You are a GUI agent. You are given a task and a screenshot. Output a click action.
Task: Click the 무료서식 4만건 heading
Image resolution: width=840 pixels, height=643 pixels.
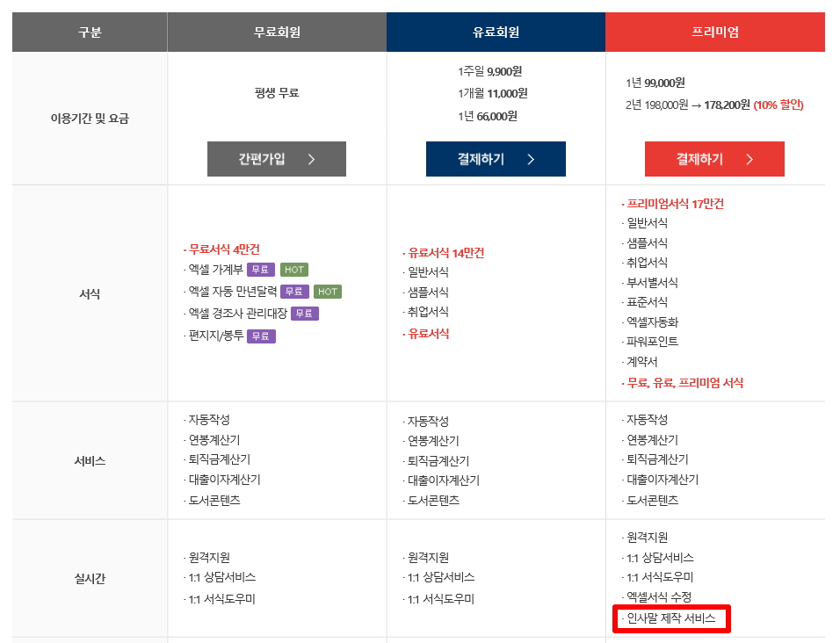click(x=224, y=249)
